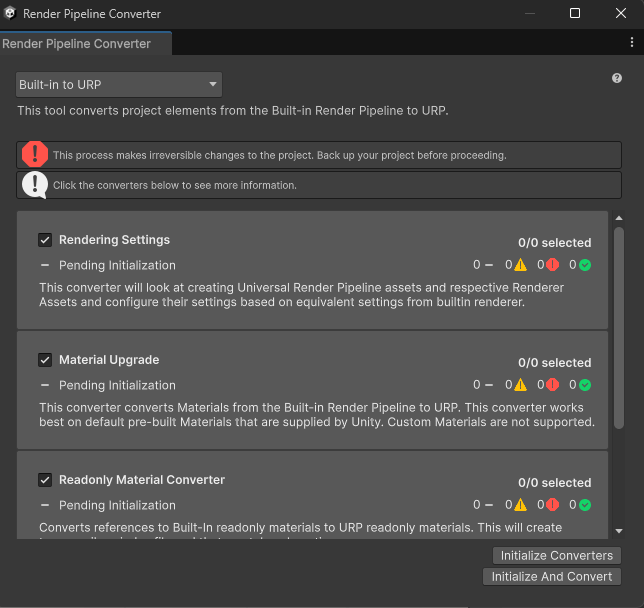Expand the Rendering Settings converter panel
Viewport: 644px width, 608px height.
[312, 270]
